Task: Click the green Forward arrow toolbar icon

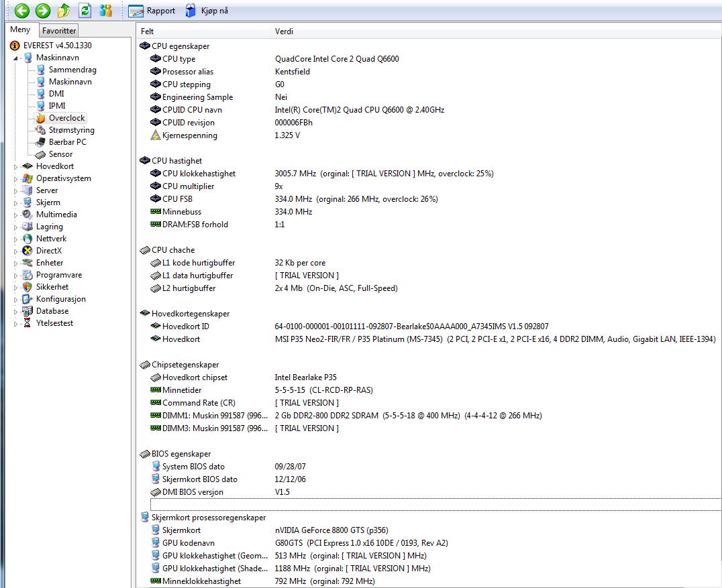Action: tap(43, 11)
